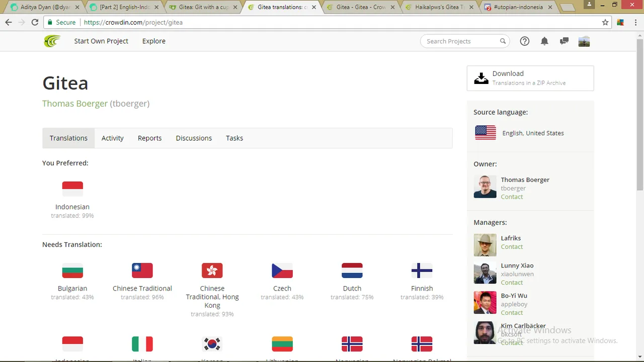Screen dimensions: 644x362
Task: Click the United States source language flag
Action: click(x=486, y=133)
